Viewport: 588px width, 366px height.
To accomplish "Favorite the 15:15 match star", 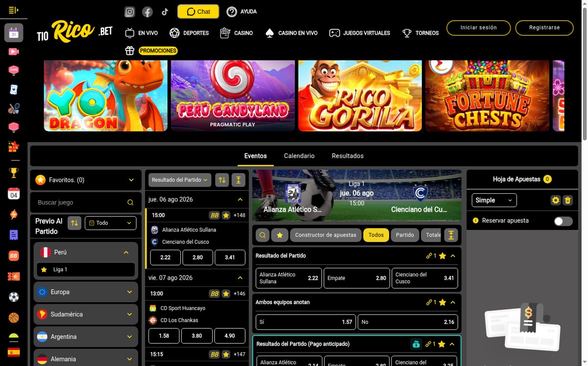I will 226,354.
